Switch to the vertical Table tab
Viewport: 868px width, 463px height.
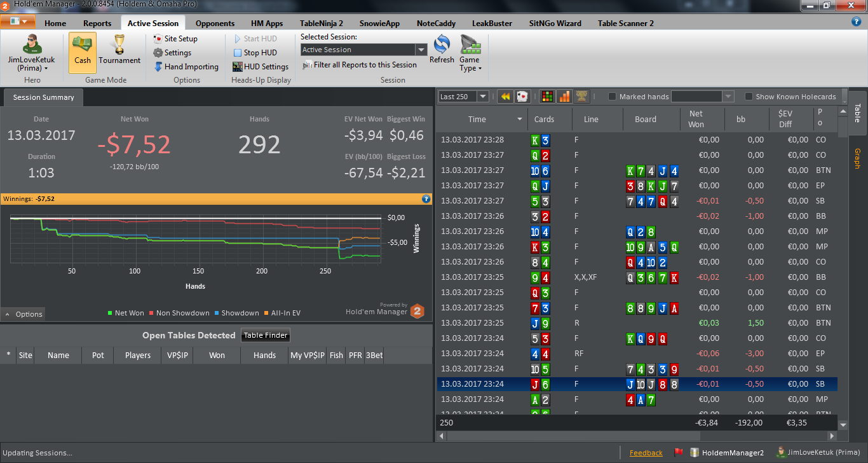click(857, 113)
